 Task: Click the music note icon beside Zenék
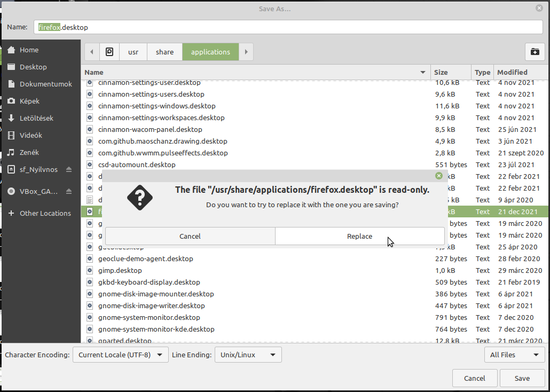coord(11,152)
